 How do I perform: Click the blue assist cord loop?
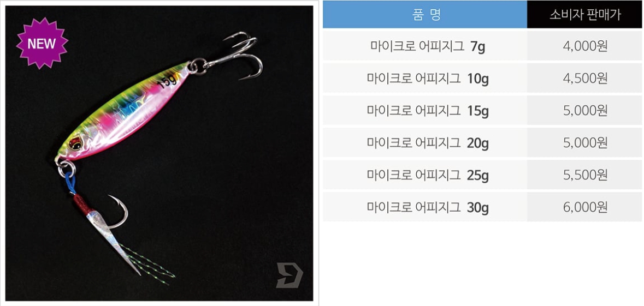pyautogui.click(x=70, y=183)
